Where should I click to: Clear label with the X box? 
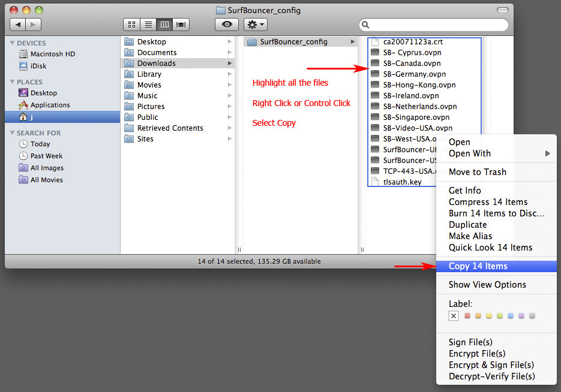[454, 316]
